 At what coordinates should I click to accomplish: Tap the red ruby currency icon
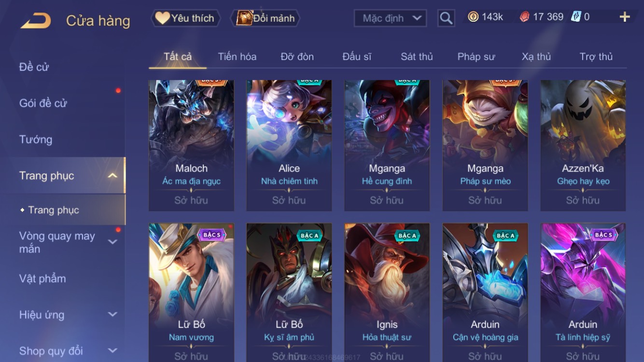coord(525,17)
